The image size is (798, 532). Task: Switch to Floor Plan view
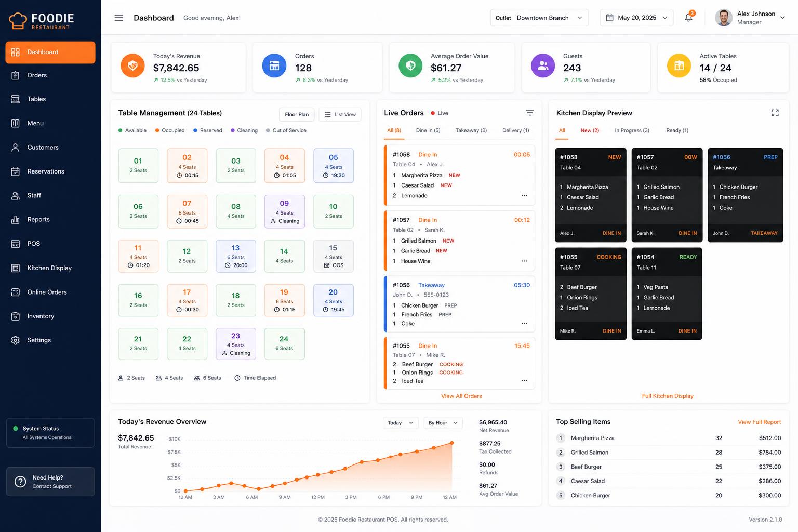pyautogui.click(x=297, y=114)
